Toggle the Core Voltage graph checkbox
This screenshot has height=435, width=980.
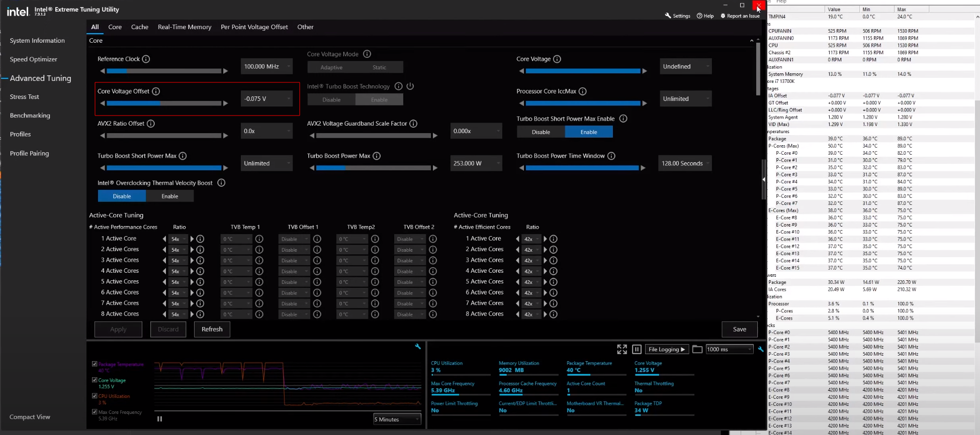[x=95, y=380]
